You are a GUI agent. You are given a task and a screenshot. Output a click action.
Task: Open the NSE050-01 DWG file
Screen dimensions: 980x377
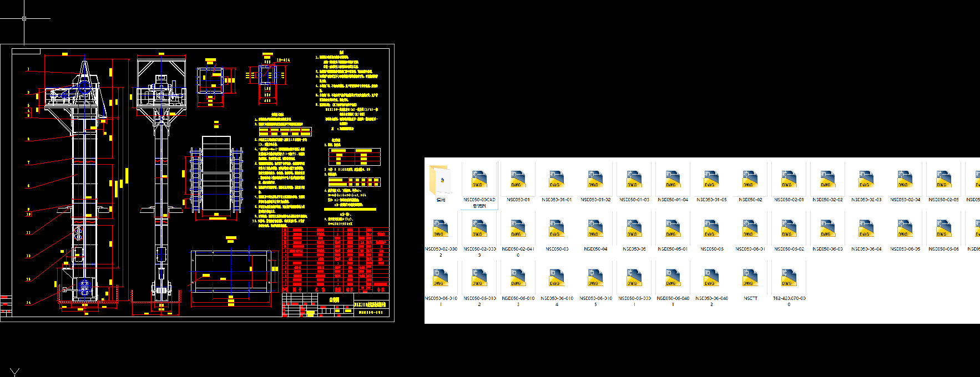tap(518, 184)
